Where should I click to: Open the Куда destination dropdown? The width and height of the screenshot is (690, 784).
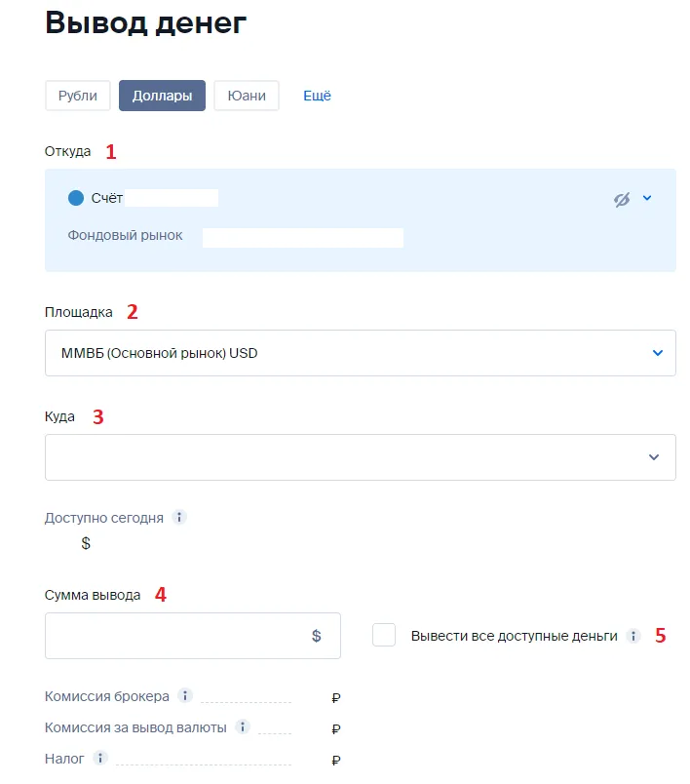[x=361, y=457]
